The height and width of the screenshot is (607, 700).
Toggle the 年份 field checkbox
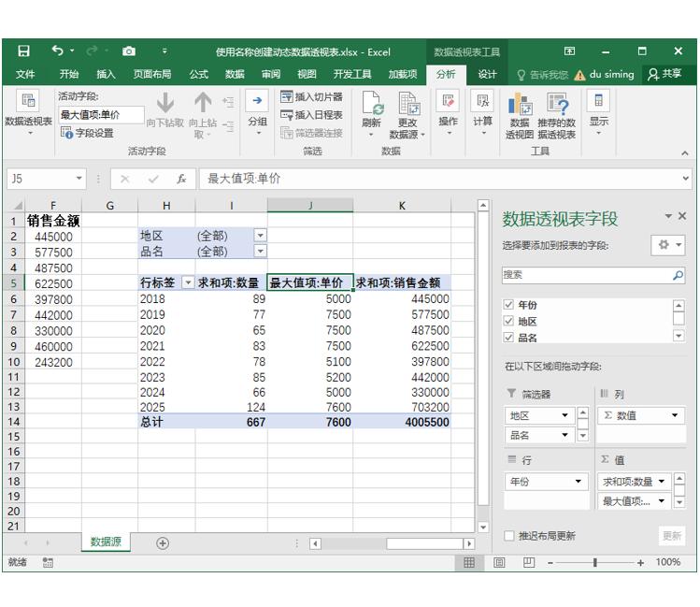coord(508,305)
